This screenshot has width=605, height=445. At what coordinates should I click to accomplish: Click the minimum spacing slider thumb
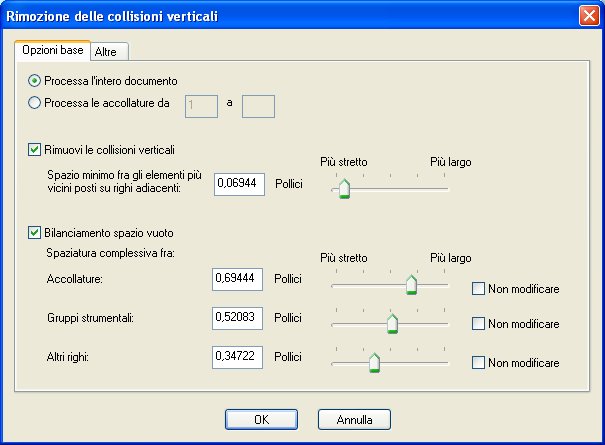click(x=344, y=188)
